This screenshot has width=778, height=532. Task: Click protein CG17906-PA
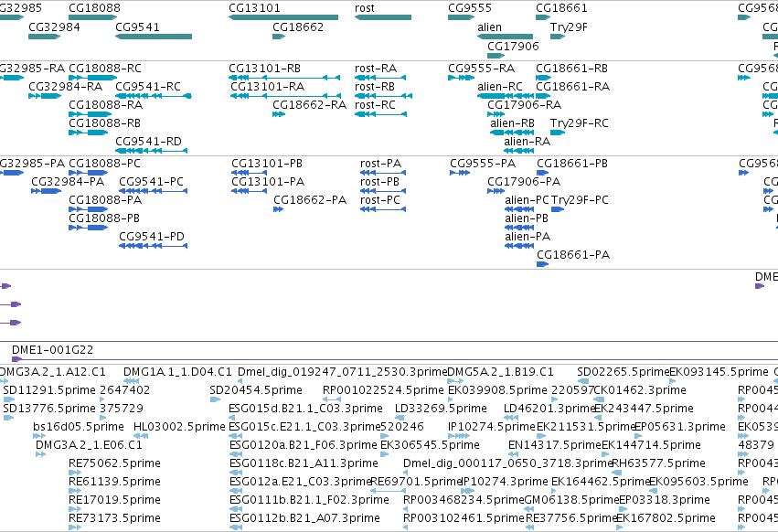point(524,182)
